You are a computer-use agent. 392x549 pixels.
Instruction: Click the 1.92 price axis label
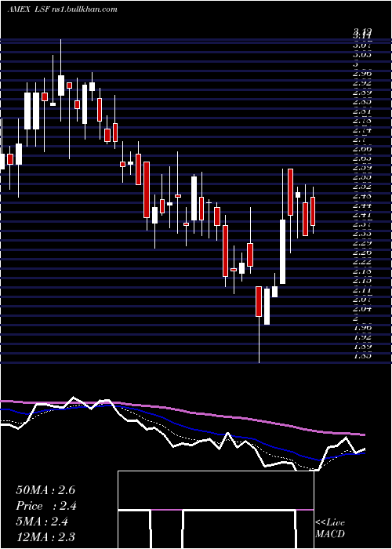362,337
